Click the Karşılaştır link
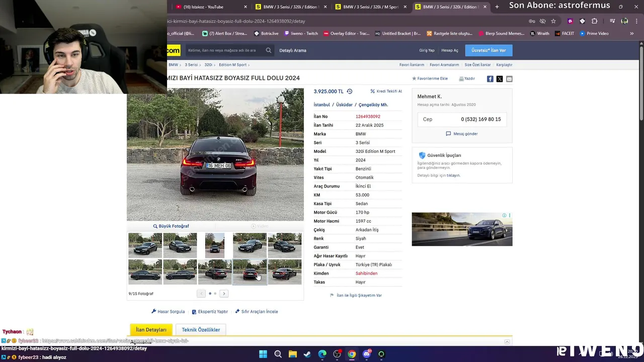This screenshot has height=362, width=644. [504, 65]
